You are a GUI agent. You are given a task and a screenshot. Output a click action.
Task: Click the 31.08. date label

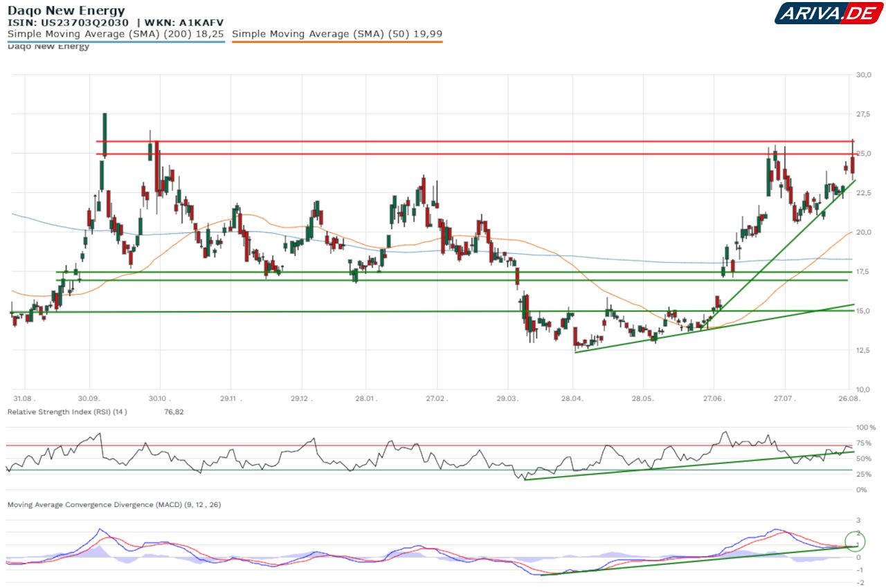pos(24,399)
